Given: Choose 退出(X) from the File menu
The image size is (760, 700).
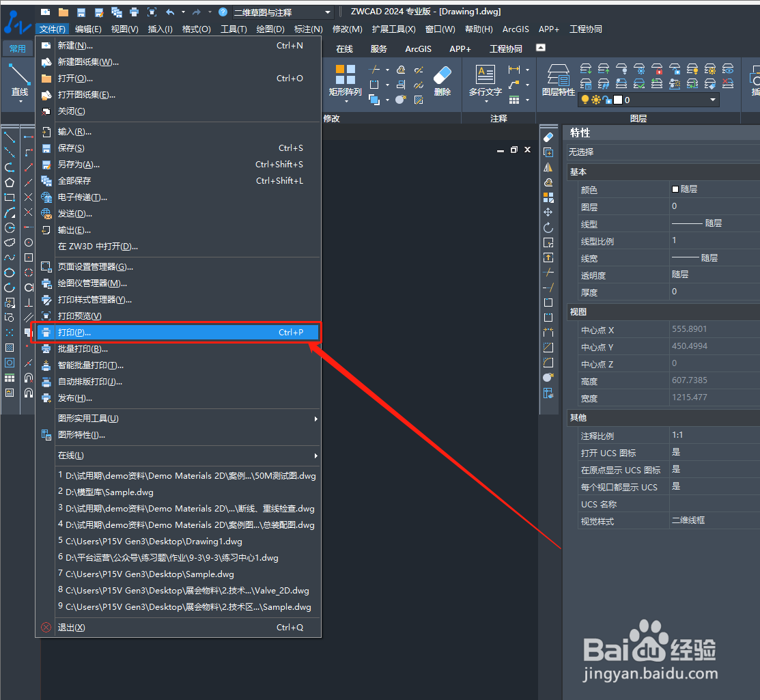Looking at the screenshot, I should point(178,628).
